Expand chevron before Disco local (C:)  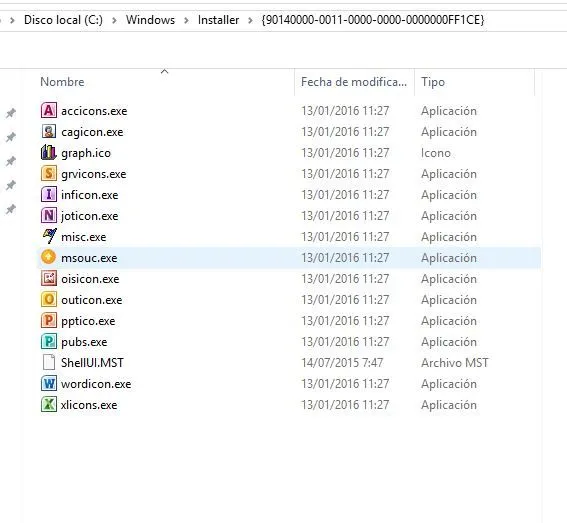[x=13, y=20]
